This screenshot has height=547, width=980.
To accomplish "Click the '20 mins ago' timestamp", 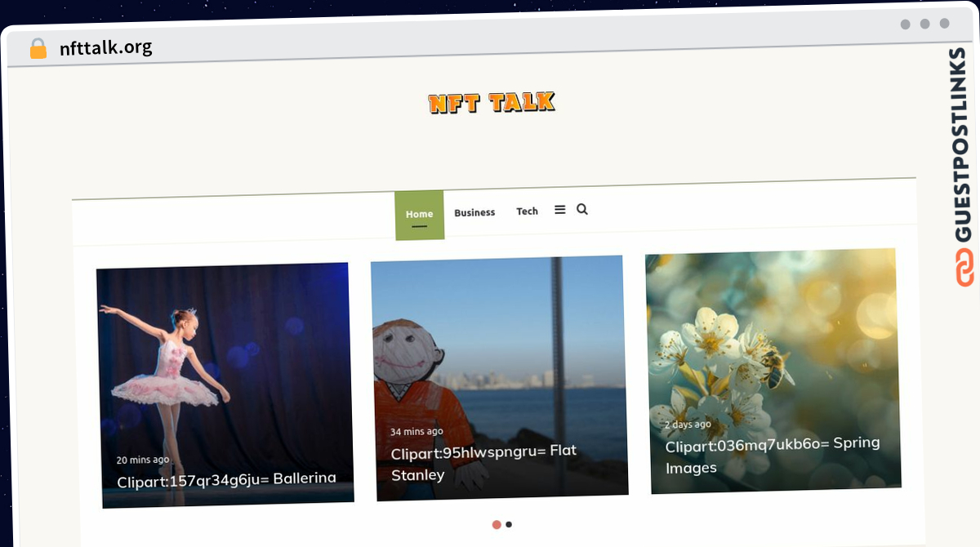I will tap(143, 460).
